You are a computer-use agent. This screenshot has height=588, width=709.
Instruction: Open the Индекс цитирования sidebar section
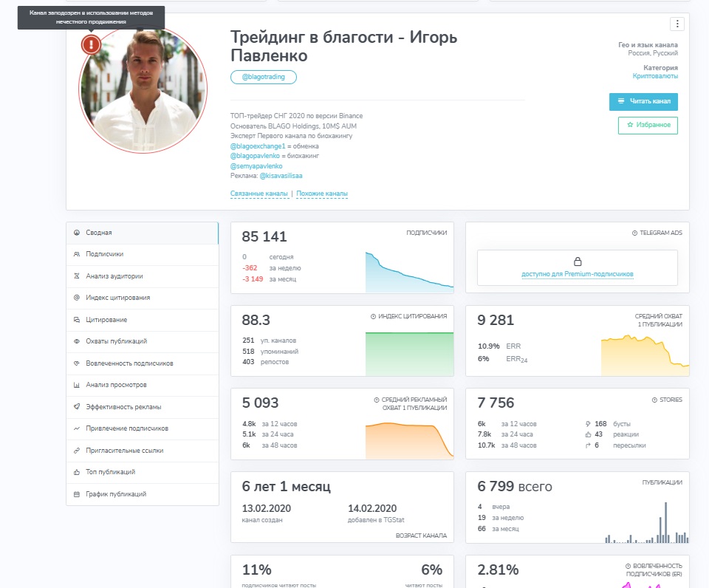(x=143, y=298)
